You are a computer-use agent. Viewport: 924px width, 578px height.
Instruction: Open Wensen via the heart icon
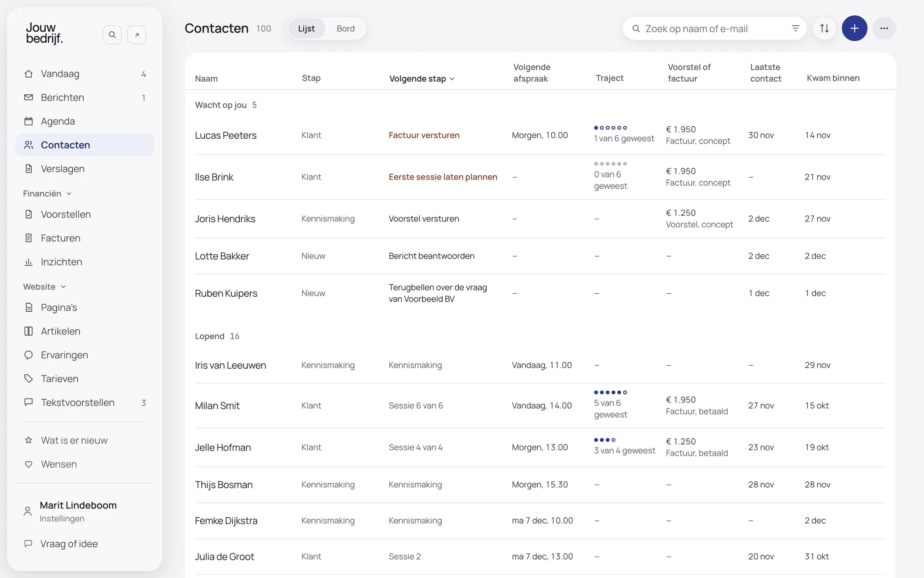[x=29, y=464]
